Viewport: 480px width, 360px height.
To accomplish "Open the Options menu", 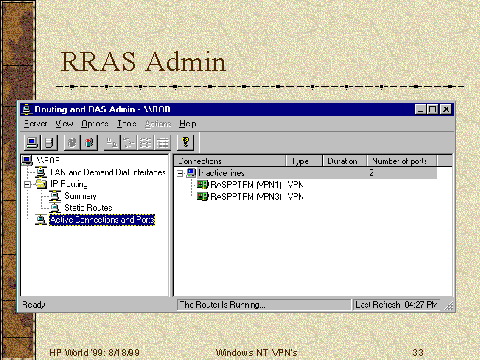I will tap(95, 124).
